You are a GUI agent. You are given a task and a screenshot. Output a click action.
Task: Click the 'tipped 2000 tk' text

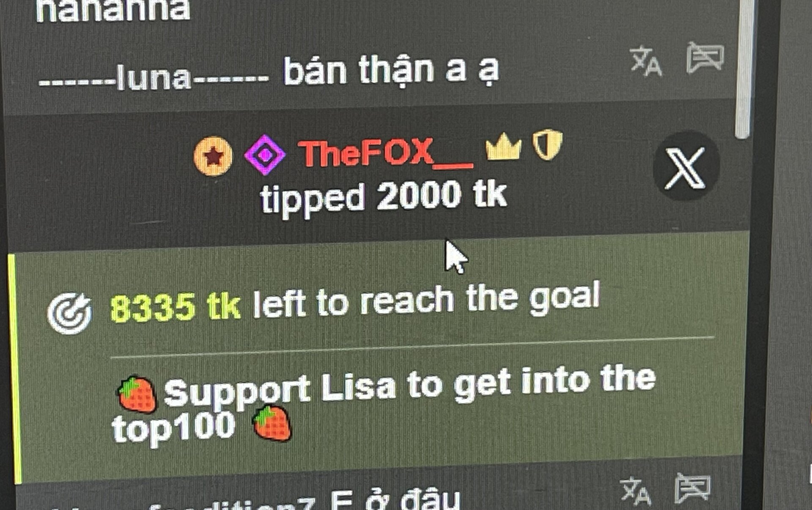384,198
